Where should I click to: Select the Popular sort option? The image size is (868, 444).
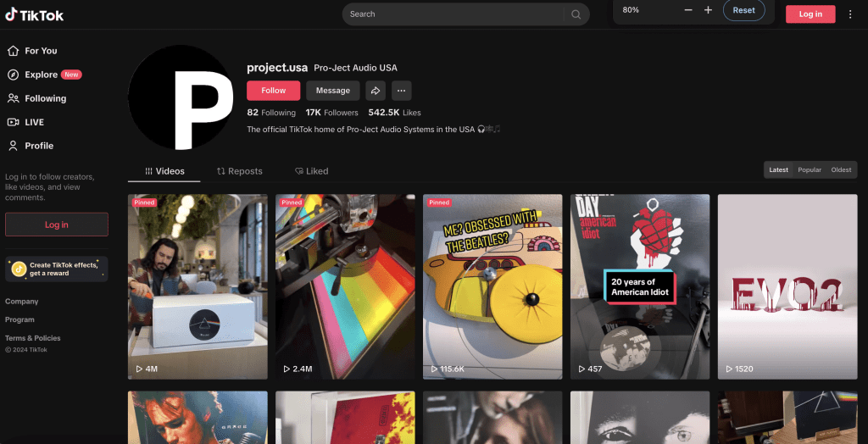click(x=810, y=170)
